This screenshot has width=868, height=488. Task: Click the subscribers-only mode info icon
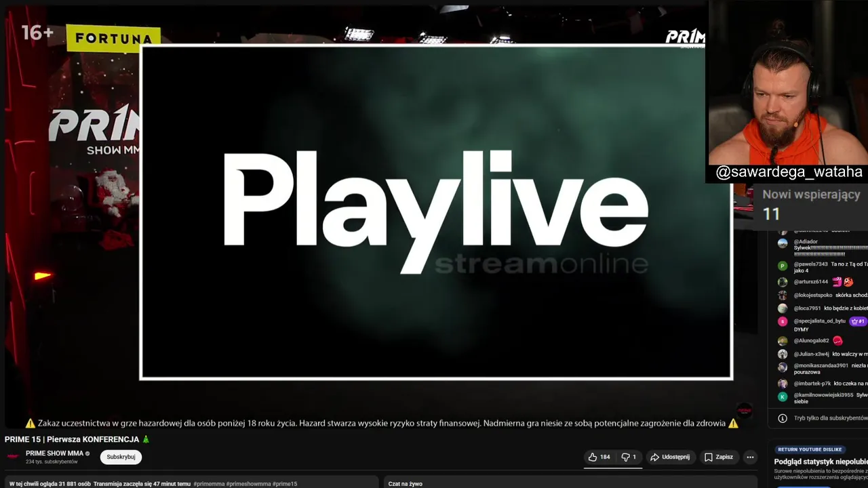pyautogui.click(x=783, y=418)
